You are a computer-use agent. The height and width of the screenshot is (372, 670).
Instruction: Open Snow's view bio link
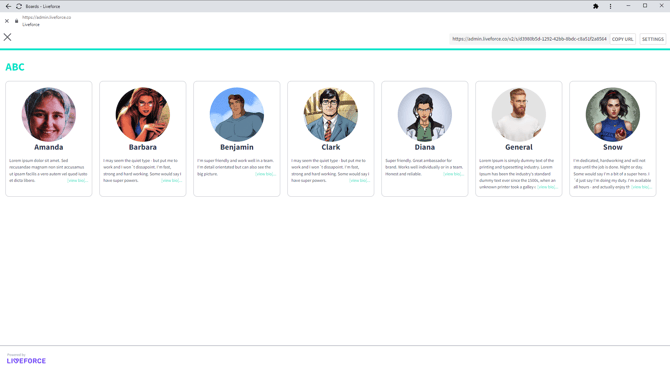click(641, 187)
